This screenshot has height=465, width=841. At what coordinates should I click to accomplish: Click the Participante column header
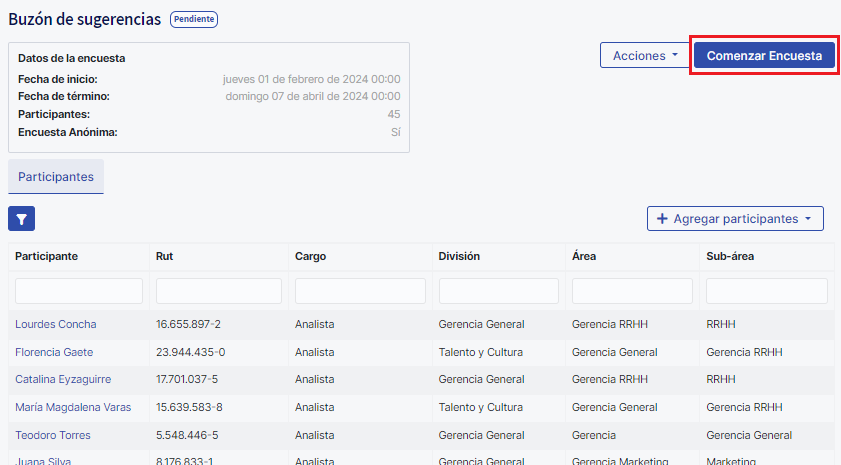[x=47, y=256]
